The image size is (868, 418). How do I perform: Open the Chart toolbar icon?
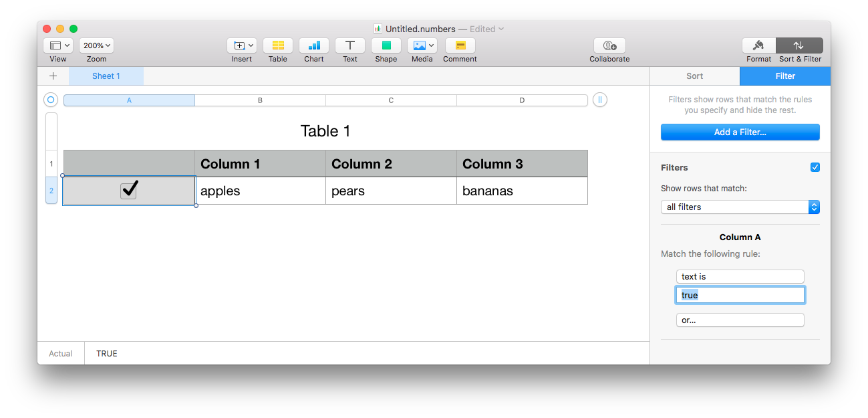point(314,45)
